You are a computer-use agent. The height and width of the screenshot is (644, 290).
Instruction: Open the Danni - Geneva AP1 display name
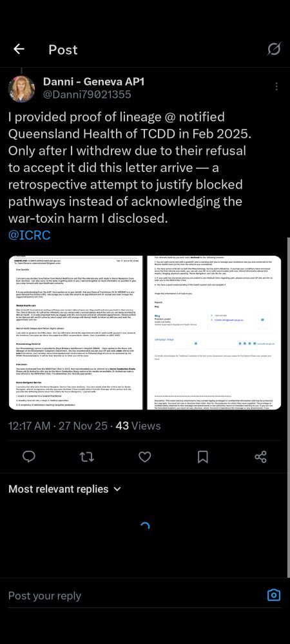coord(93,82)
